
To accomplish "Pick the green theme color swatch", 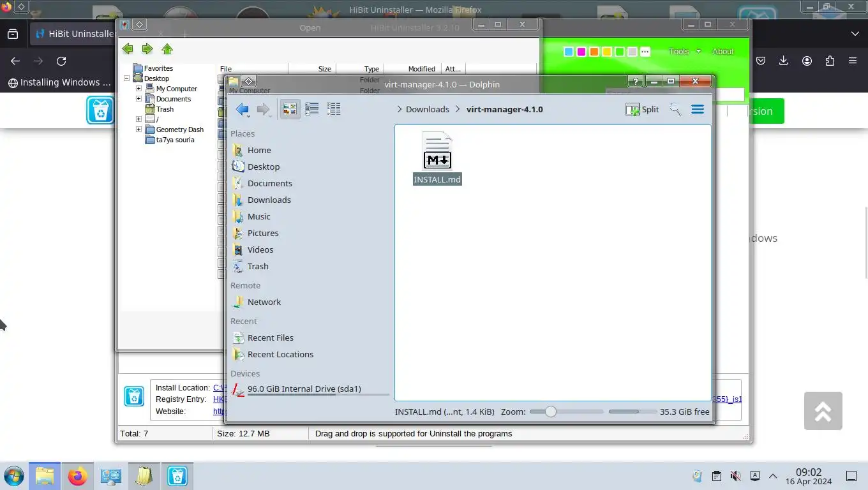I will (x=620, y=52).
